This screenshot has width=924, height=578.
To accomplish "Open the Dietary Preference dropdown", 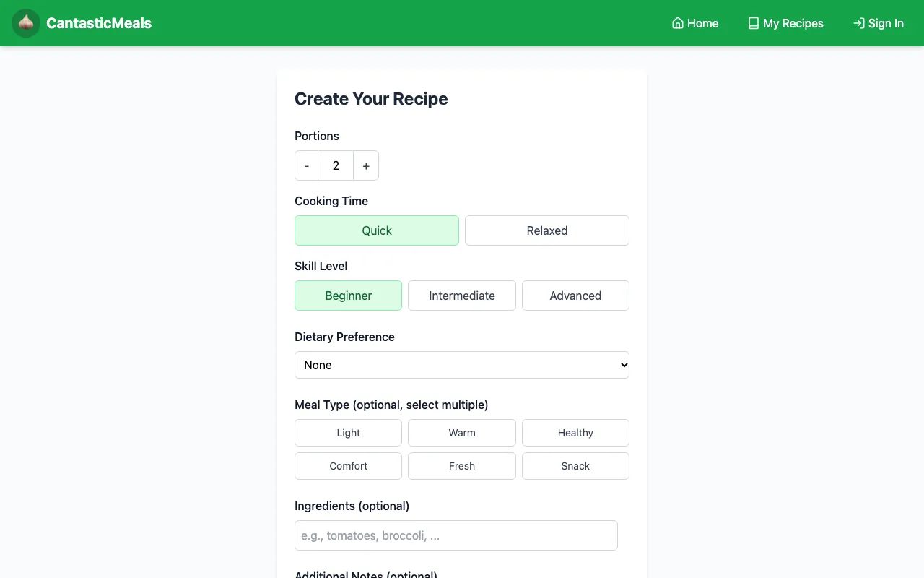I will pos(462,365).
